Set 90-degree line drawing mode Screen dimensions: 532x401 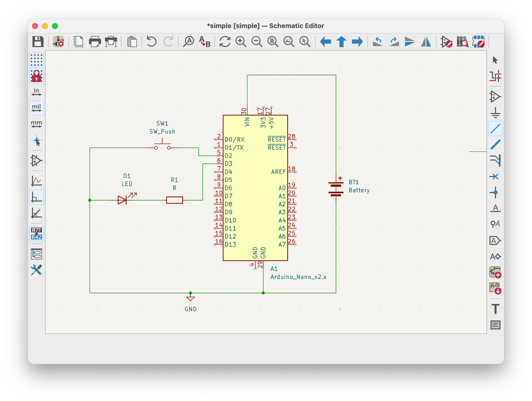coord(36,197)
